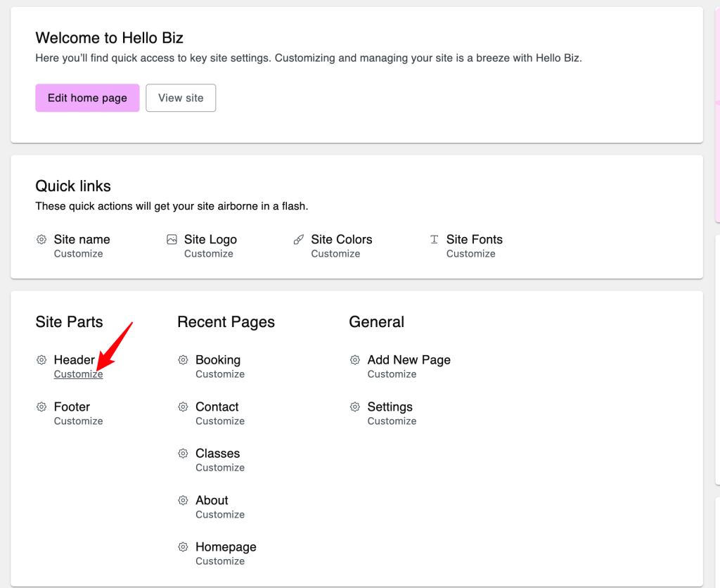The image size is (720, 588).
Task: Click the text icon beside Site Fonts
Action: [434, 239]
